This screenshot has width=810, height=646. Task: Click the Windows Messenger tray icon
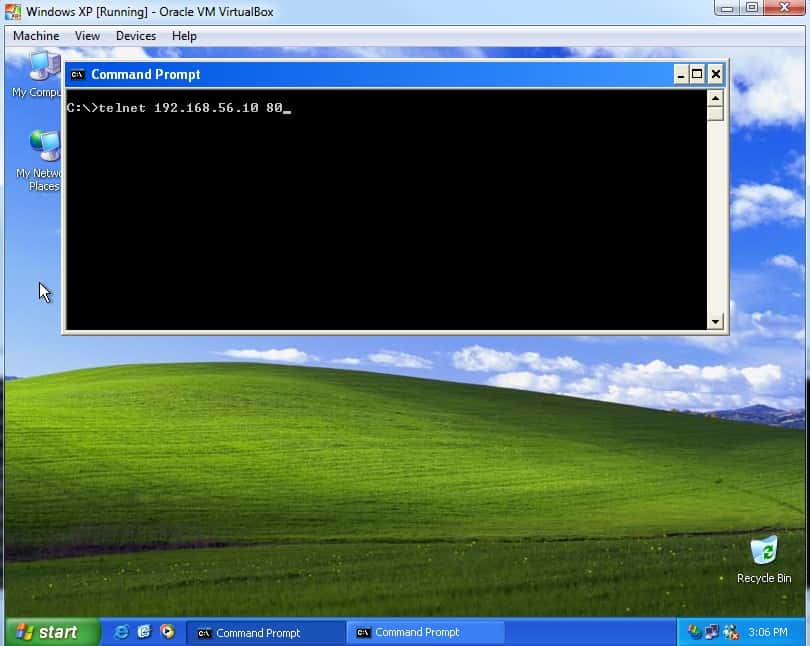coord(730,632)
